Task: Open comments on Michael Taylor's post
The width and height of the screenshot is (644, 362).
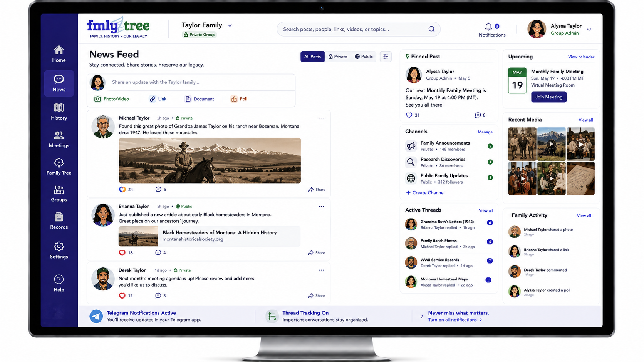Action: coord(158,189)
